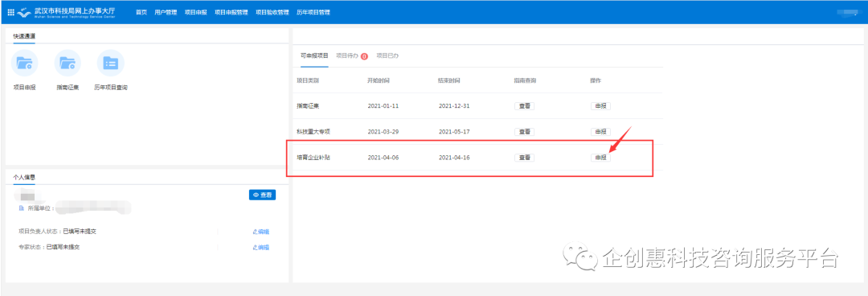868x296 pixels.
Task: Click 申报 for the 科技重大专项 row
Action: pyautogui.click(x=600, y=132)
